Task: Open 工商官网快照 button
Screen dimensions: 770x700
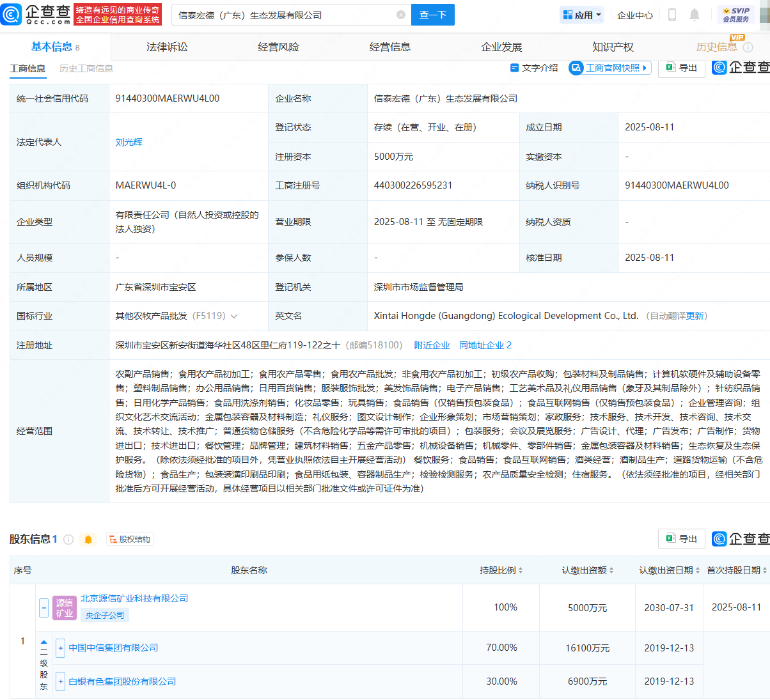Action: click(x=610, y=68)
